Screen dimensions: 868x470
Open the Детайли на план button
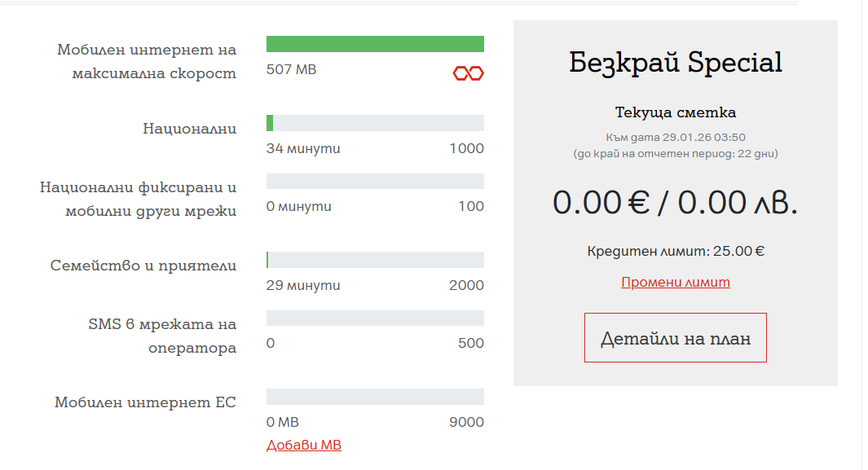click(676, 338)
